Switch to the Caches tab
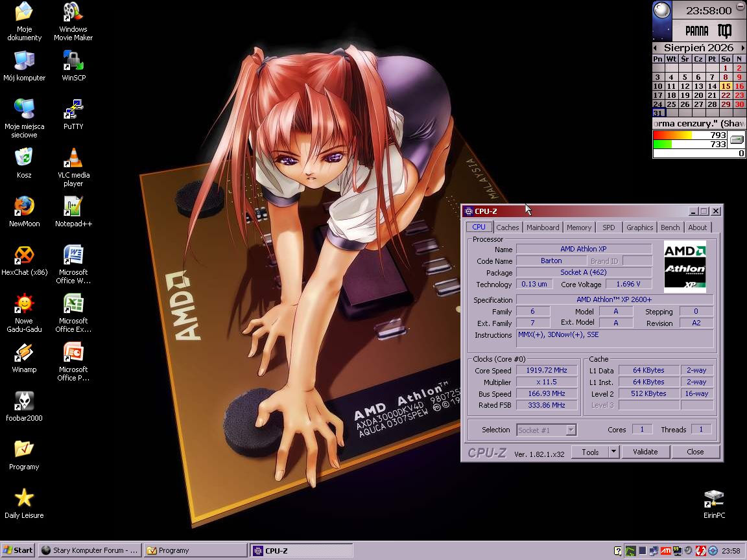The image size is (747, 560). click(x=507, y=227)
